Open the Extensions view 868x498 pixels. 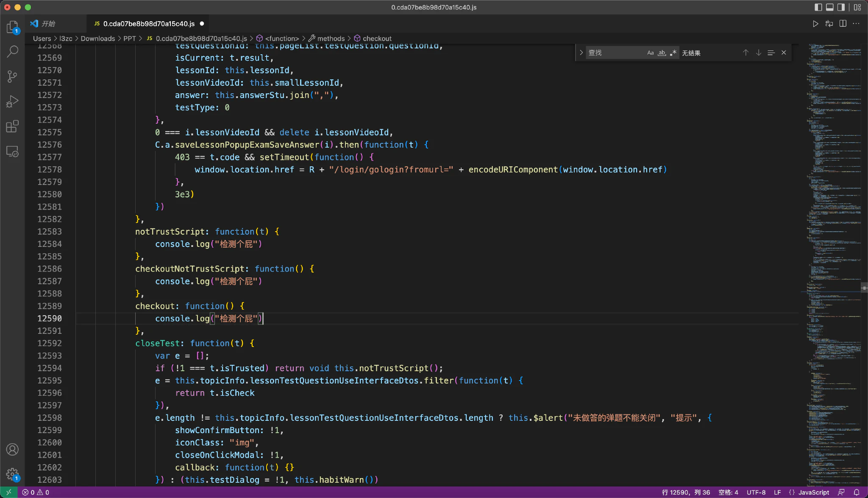[x=12, y=126]
